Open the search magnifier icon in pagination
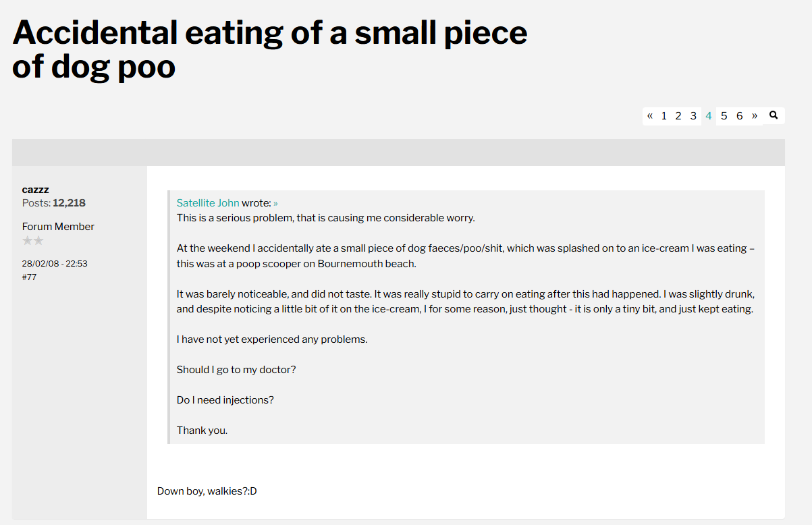This screenshot has height=525, width=812. click(x=774, y=115)
